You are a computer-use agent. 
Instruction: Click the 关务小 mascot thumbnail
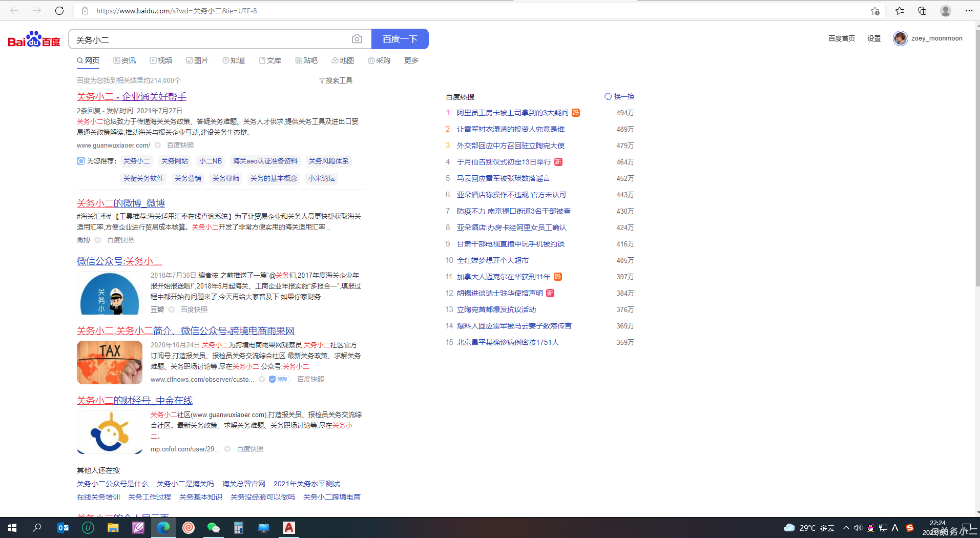[110, 293]
